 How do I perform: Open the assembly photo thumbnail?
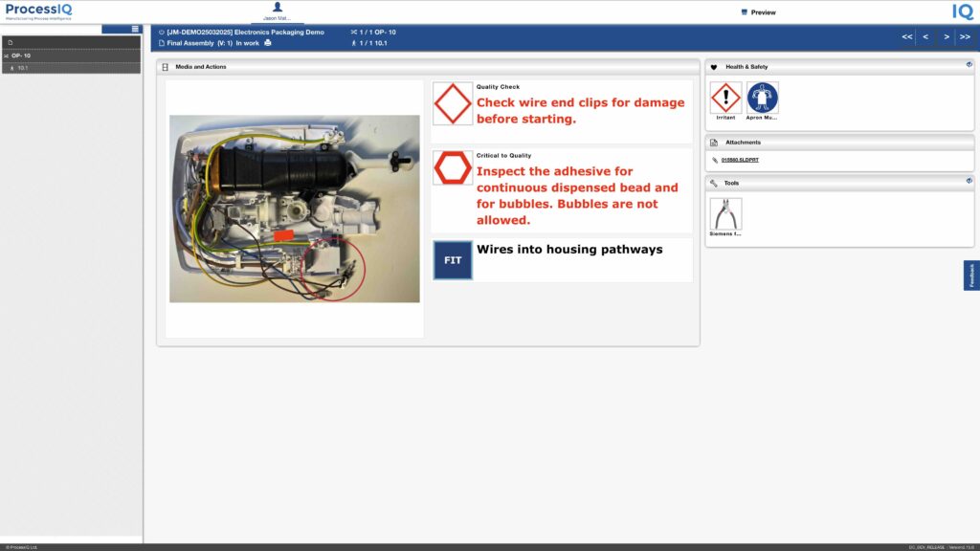tap(295, 209)
